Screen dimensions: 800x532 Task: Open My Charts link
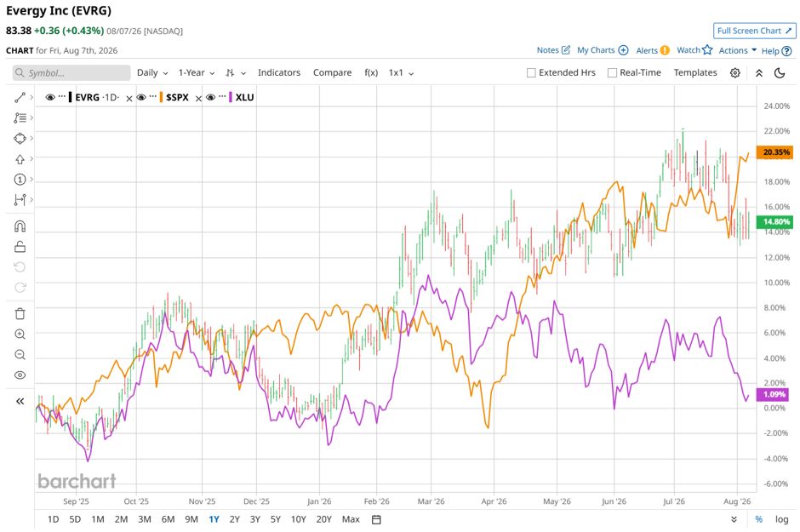pyautogui.click(x=603, y=50)
